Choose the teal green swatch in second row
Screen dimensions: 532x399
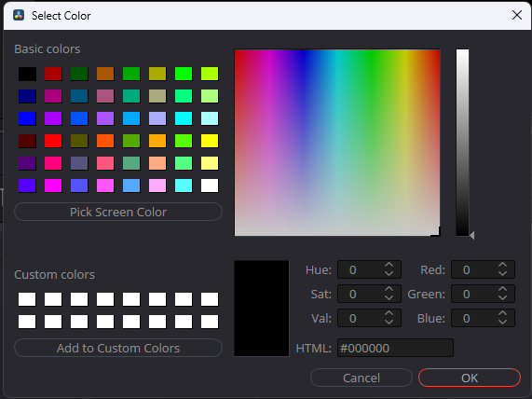click(131, 96)
